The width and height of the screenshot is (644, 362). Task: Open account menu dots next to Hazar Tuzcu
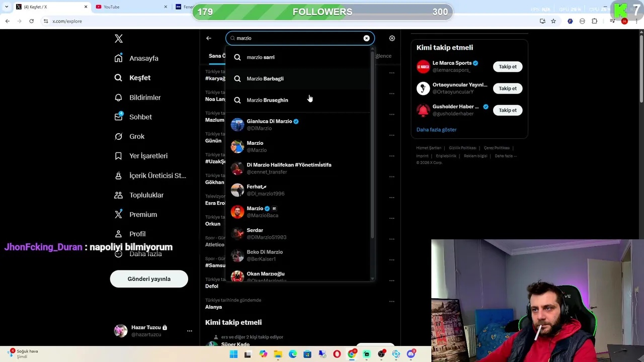tap(190, 331)
